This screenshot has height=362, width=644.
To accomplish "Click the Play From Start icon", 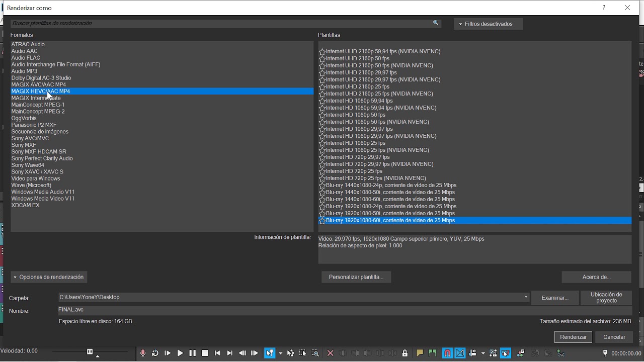I will 168,353.
